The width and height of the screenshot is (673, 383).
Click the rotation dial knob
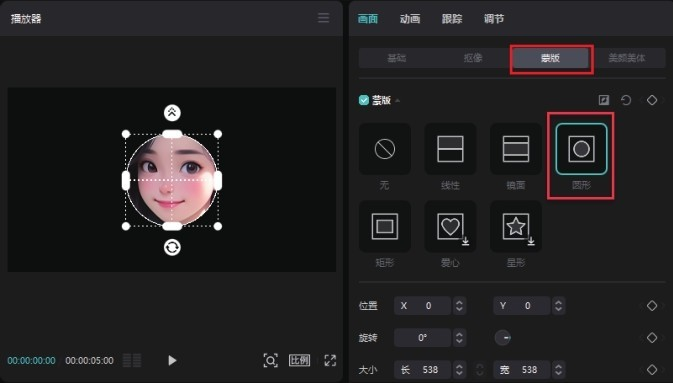pos(503,337)
